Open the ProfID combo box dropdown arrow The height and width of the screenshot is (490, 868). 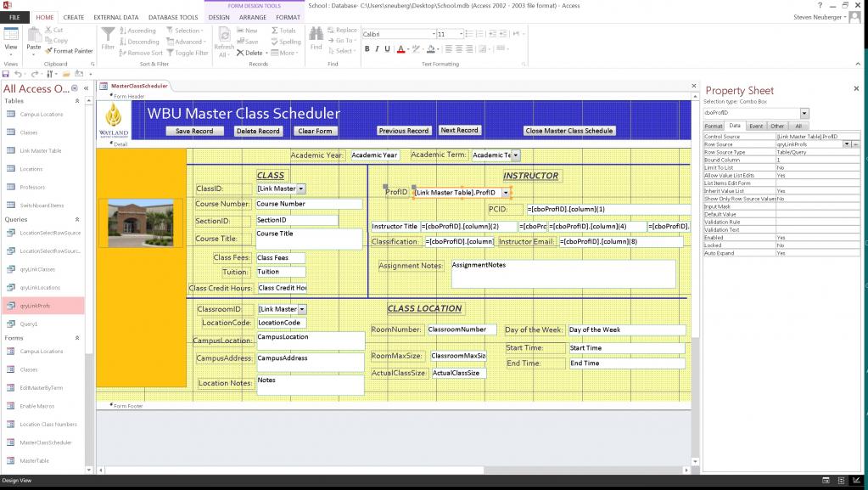point(506,193)
